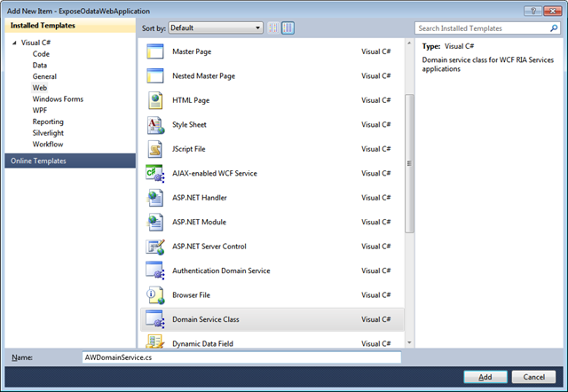Select the ASP.NET Handler icon
Image resolution: width=568 pixels, height=392 pixels.
pos(155,198)
